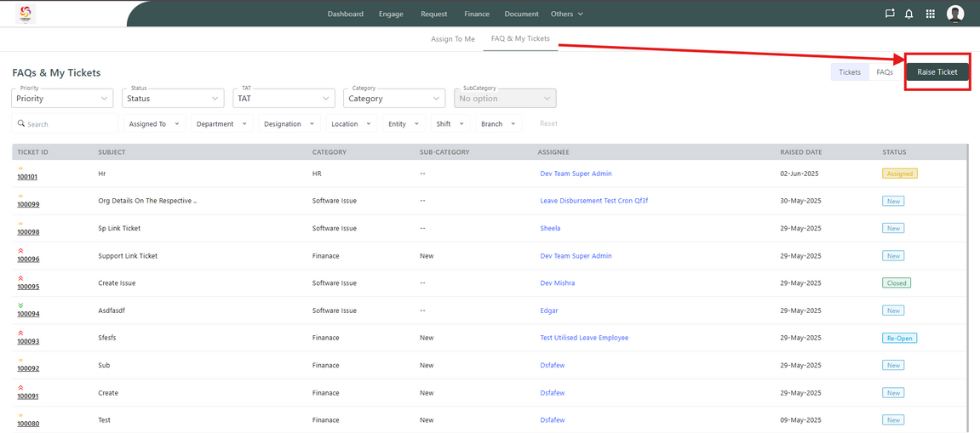The image size is (980, 433).
Task: Click high priority icon on ticket 100096
Action: coord(20,250)
